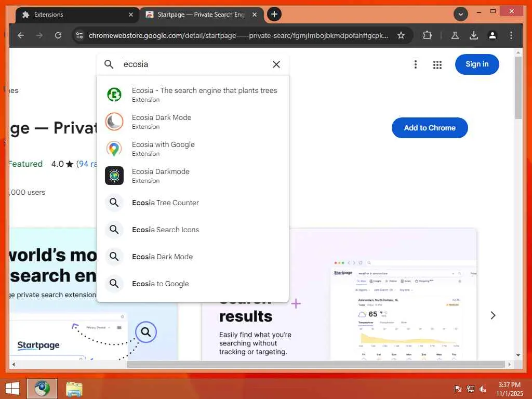Click the moon icon for Ecosia Dark Mode

[x=114, y=122]
